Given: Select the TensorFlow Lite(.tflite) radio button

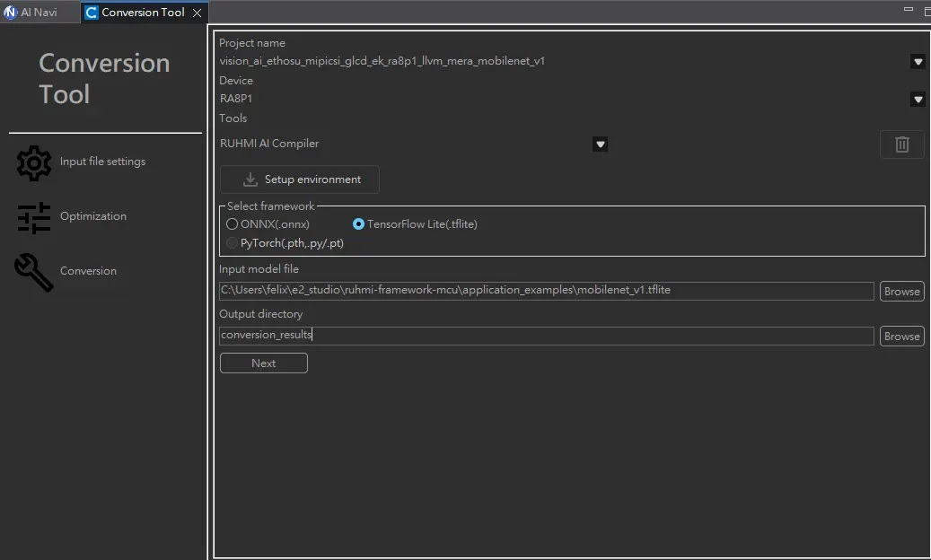Looking at the screenshot, I should point(359,224).
